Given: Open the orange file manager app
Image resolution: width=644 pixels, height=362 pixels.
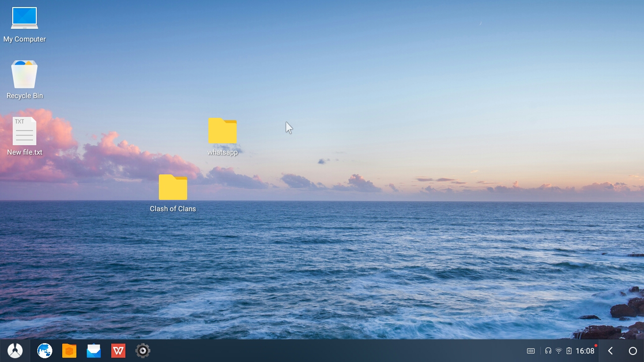Looking at the screenshot, I should [x=69, y=351].
